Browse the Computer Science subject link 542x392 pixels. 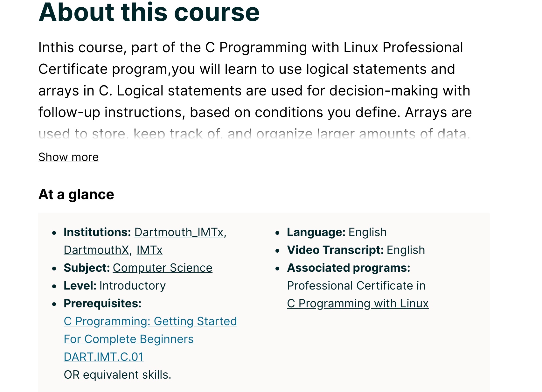point(163,268)
